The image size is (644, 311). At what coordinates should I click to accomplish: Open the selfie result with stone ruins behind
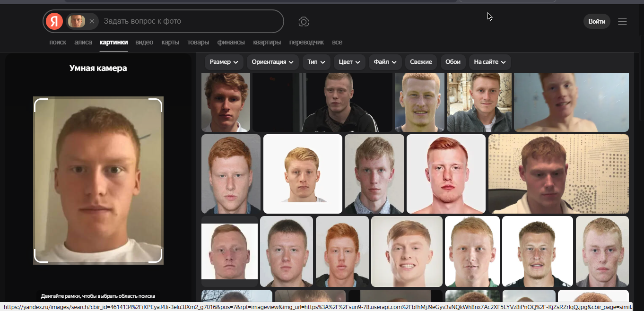(x=479, y=102)
